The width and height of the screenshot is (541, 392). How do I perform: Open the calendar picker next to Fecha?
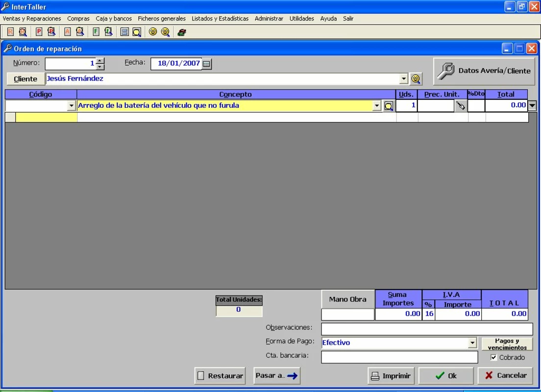pos(206,64)
